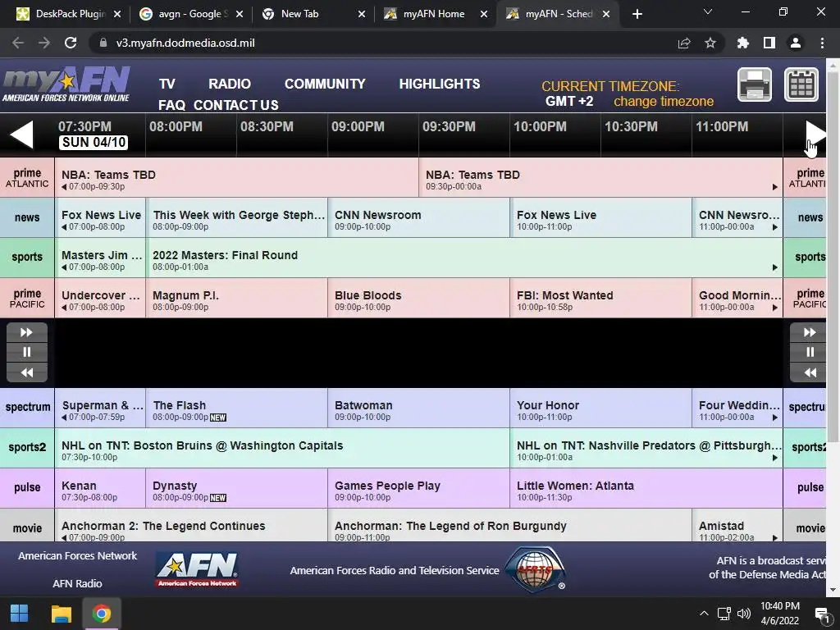The image size is (840, 630).
Task: Open the Chrome extensions puzzle icon
Action: point(743,43)
